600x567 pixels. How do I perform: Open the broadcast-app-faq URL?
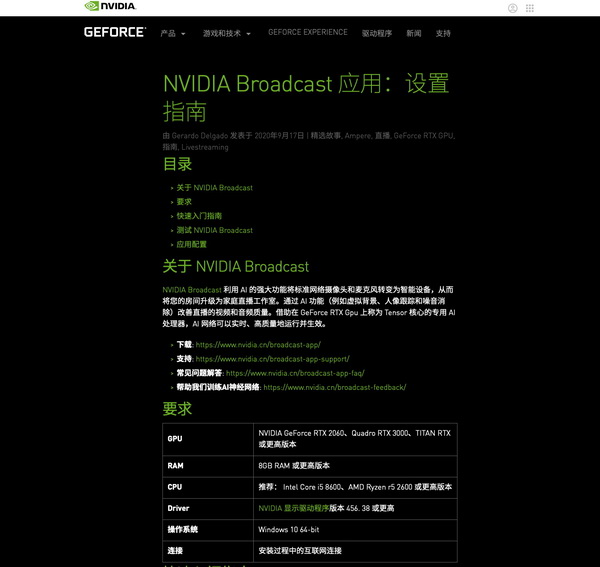(295, 373)
